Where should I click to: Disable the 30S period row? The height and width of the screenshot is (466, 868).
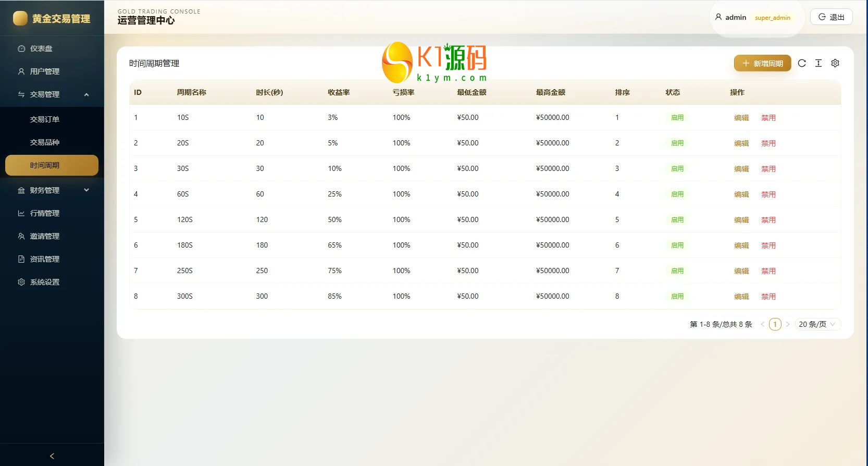768,169
